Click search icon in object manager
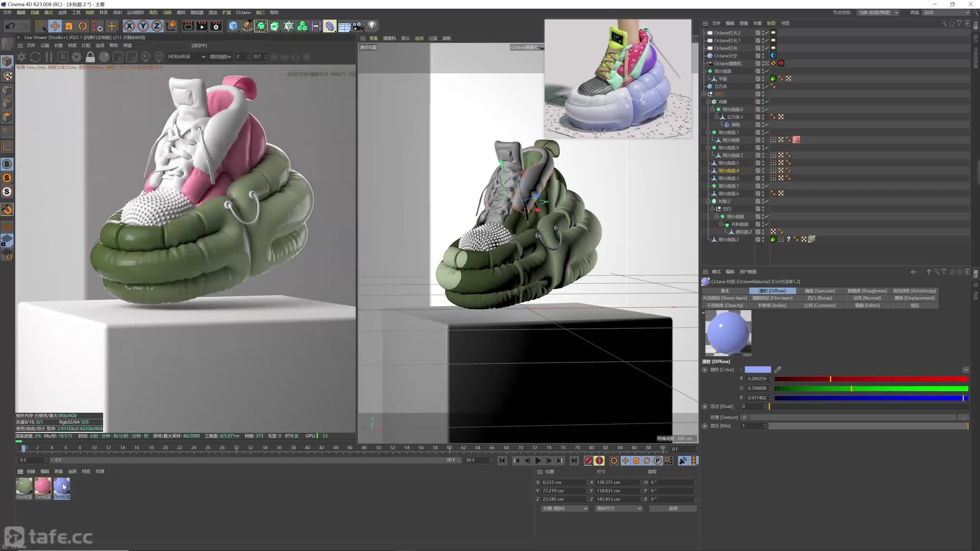Image resolution: width=980 pixels, height=551 pixels. pyautogui.click(x=944, y=23)
